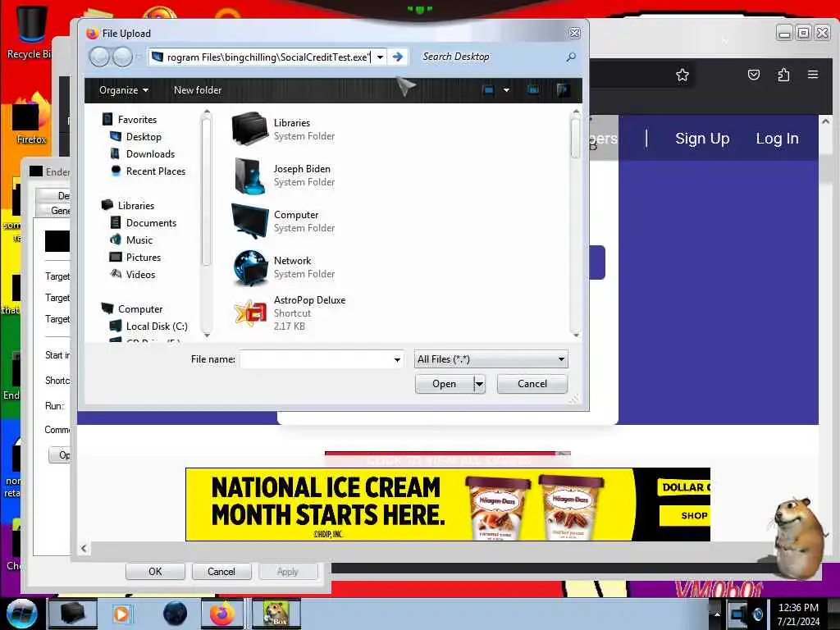This screenshot has width=840, height=630.
Task: Select the Computer system folder icon in file list
Action: pos(249,221)
